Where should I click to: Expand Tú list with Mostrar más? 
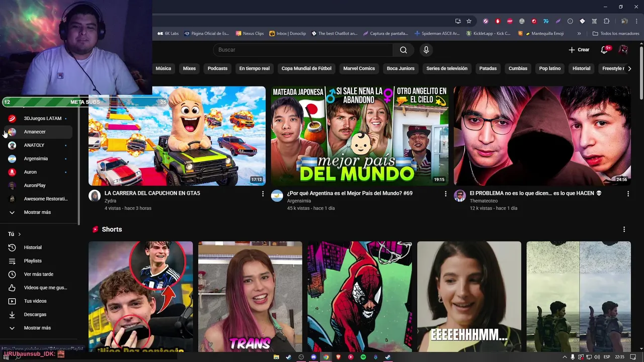pos(39,328)
